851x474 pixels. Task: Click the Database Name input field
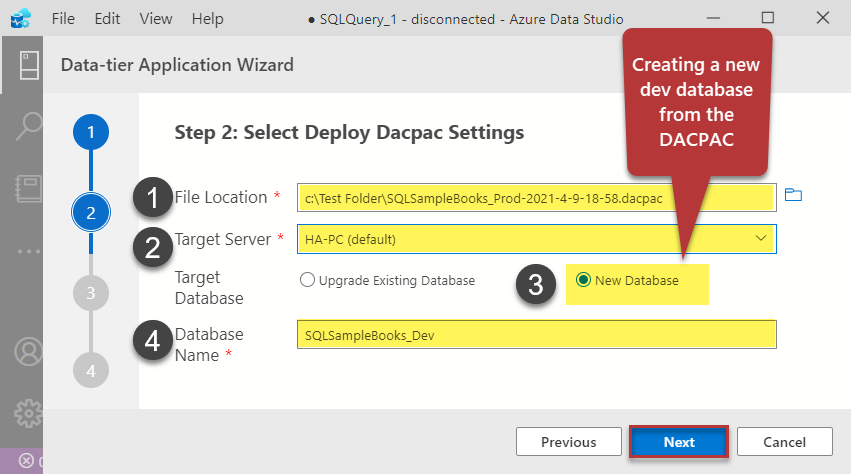pyautogui.click(x=536, y=335)
